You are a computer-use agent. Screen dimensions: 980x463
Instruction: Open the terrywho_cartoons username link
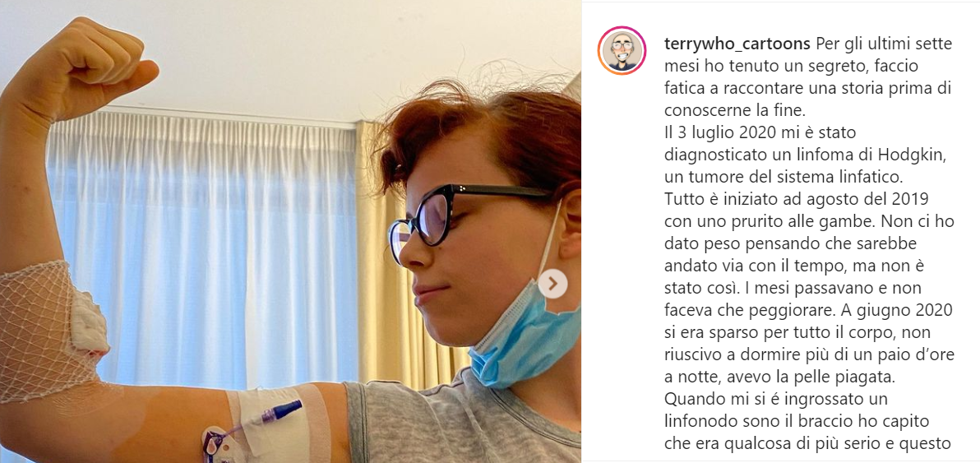tap(738, 45)
